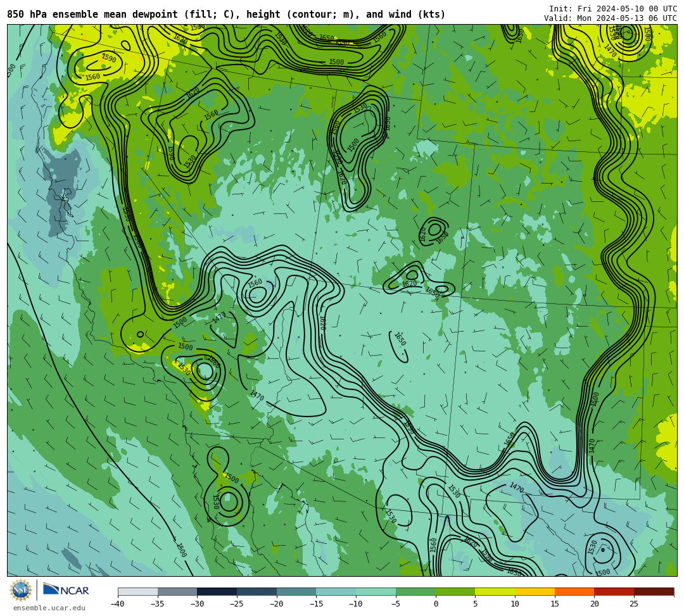
Task: Open the ensemble.ucar.edu link text
Action: [49, 608]
